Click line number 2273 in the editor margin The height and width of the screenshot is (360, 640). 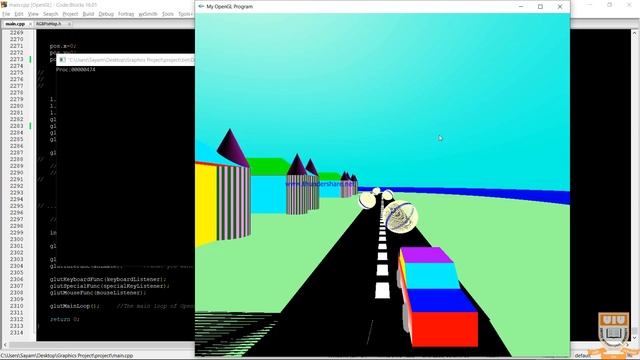coord(16,60)
